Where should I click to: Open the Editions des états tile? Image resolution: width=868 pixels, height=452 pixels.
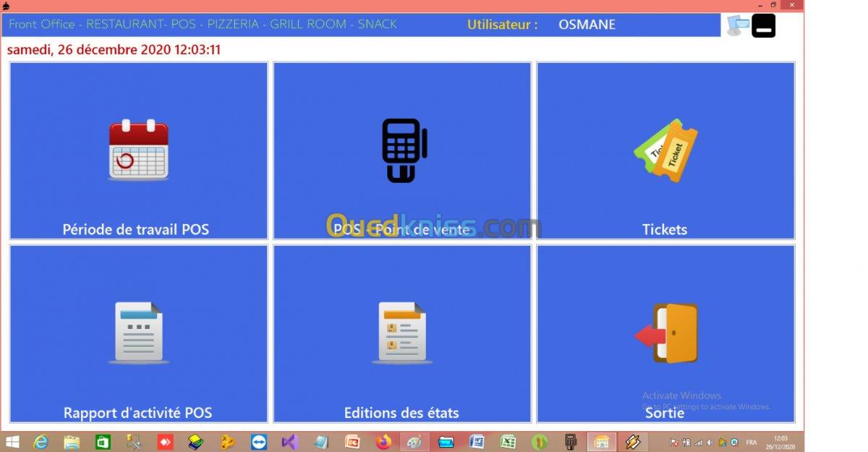click(402, 333)
